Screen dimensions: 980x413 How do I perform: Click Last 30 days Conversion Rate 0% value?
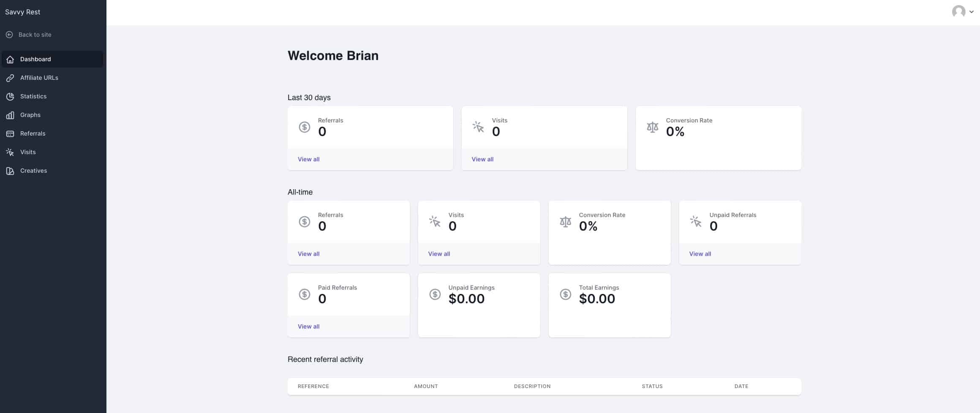pos(675,132)
